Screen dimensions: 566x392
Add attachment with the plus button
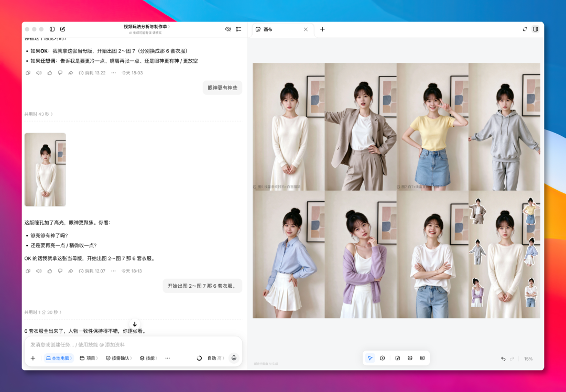[x=33, y=358]
